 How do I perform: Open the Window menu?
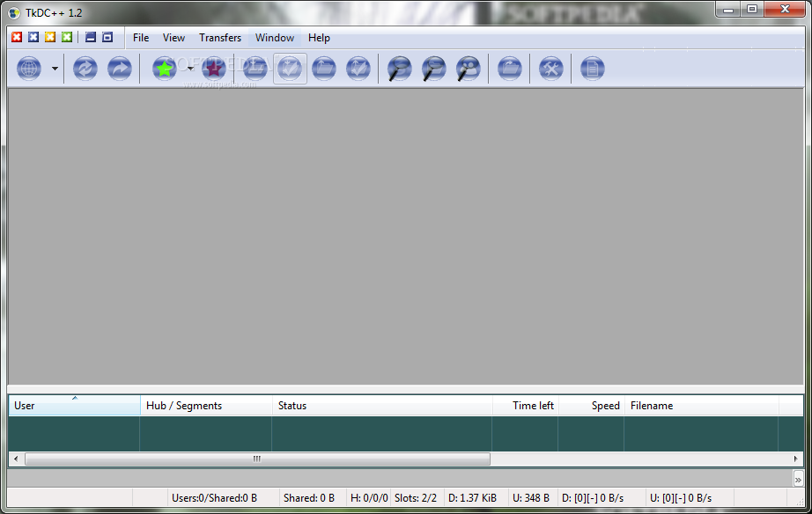pos(275,38)
